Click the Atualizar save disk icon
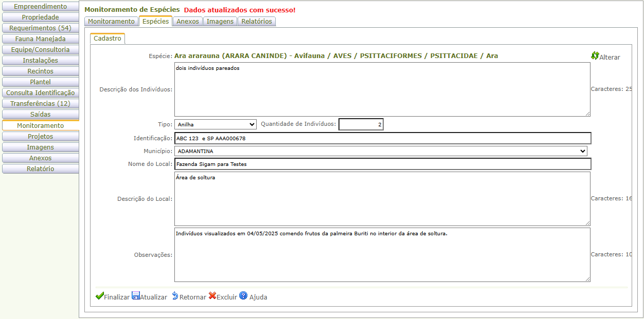The height and width of the screenshot is (319, 644). coord(136,296)
